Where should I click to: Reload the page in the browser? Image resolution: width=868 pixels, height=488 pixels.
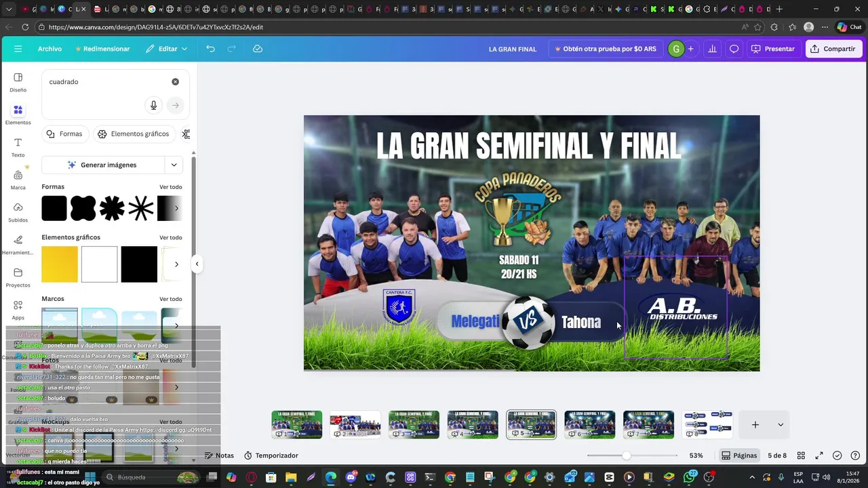[x=25, y=27]
